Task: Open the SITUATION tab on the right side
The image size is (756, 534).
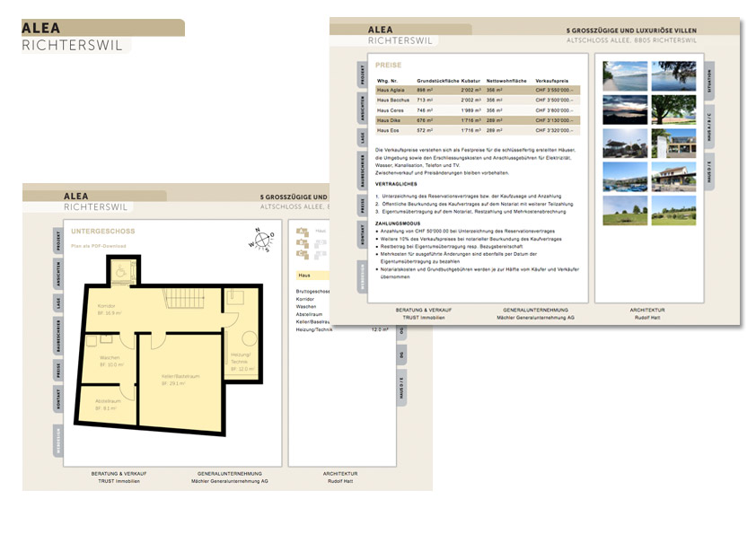Action: pyautogui.click(x=708, y=83)
